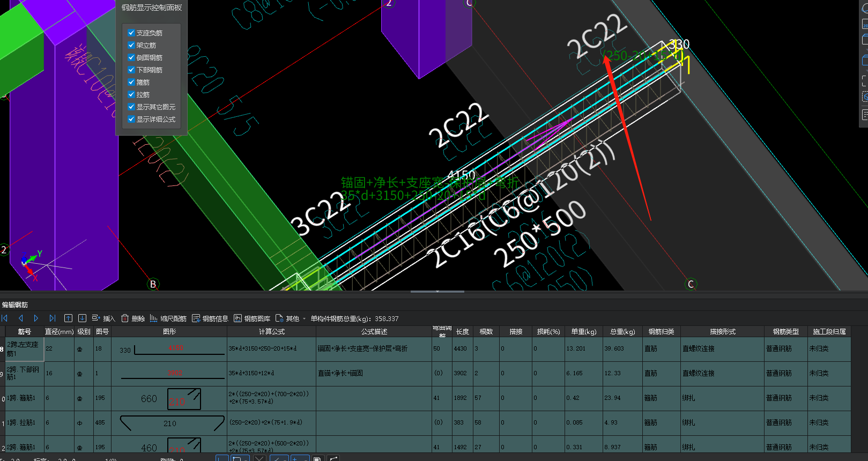
Task: Open the 钢筋图库 library
Action: [x=252, y=318]
